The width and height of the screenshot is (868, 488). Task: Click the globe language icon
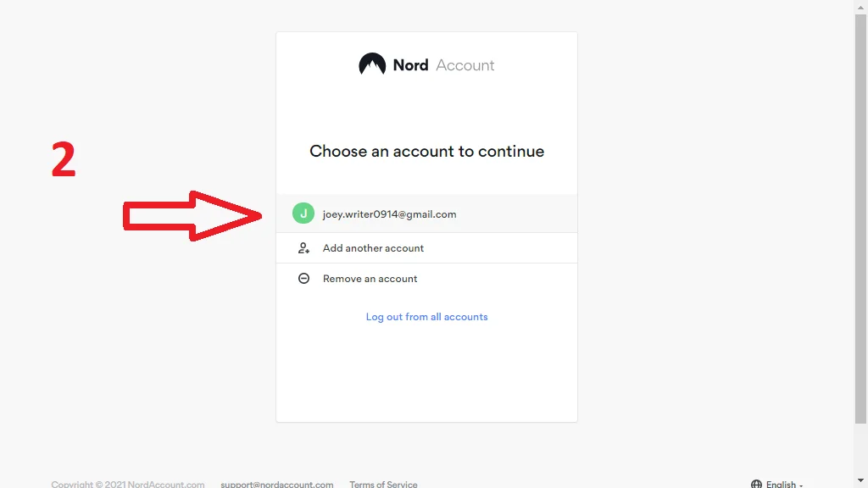click(x=756, y=484)
